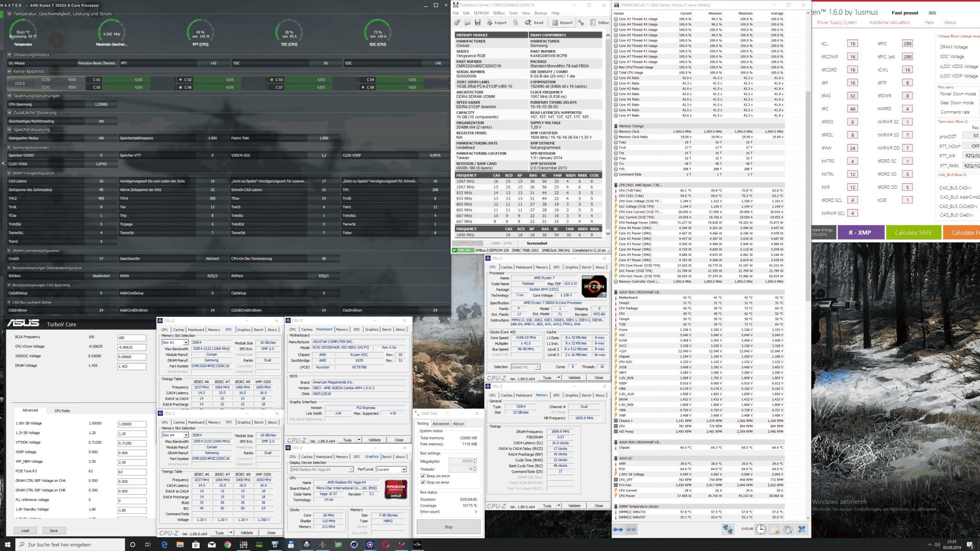Click the DRAM Voltage input in TurboV Core
The width and height of the screenshot is (980, 551).
[132, 366]
